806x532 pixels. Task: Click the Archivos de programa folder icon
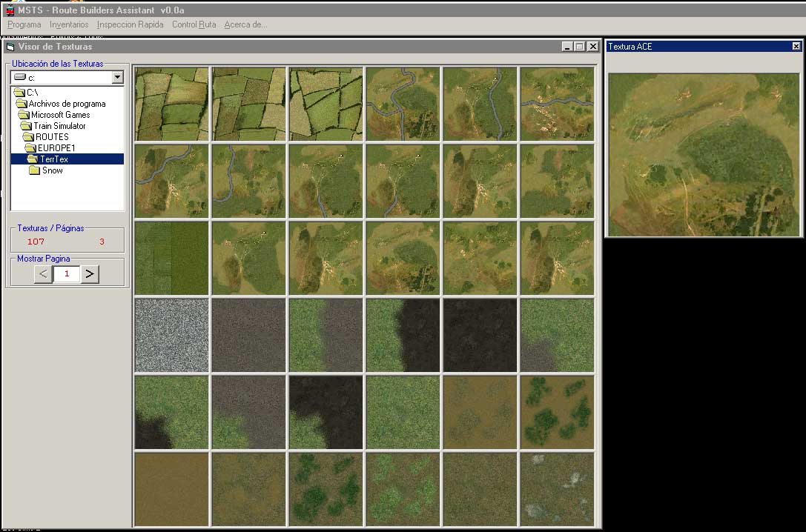[21, 104]
